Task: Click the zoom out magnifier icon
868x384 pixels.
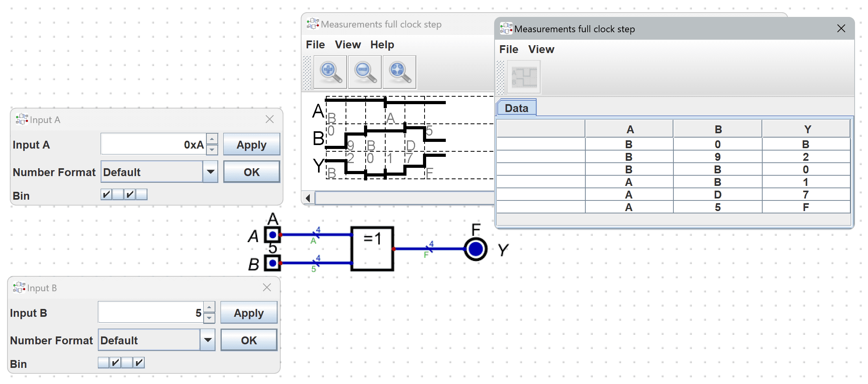Action: [365, 72]
